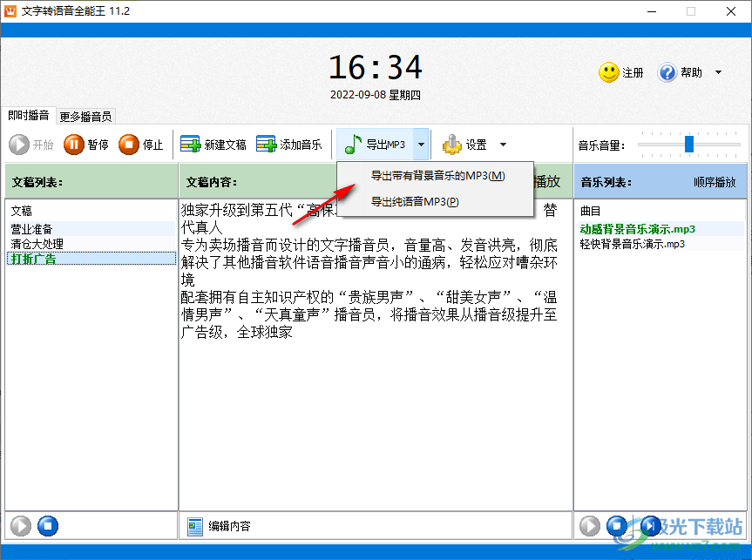Image resolution: width=752 pixels, height=560 pixels.
Task: Open the dropdown arrow next to 帮助
Action: (x=718, y=72)
